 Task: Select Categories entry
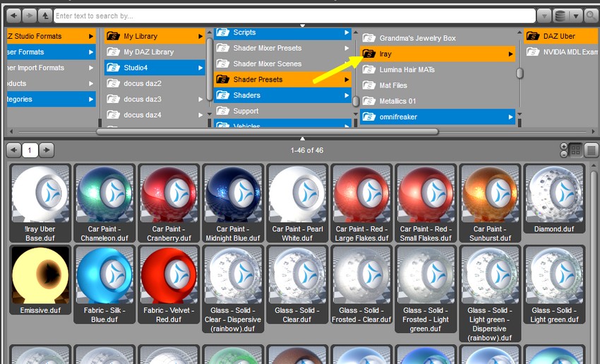coord(52,99)
